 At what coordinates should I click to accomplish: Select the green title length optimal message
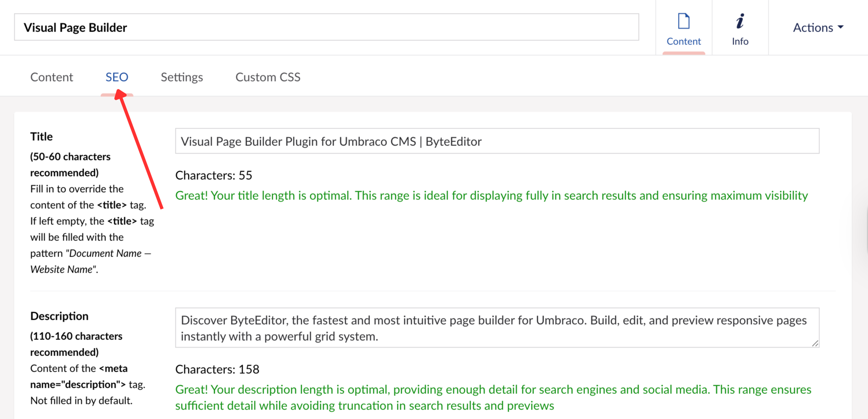coord(491,196)
